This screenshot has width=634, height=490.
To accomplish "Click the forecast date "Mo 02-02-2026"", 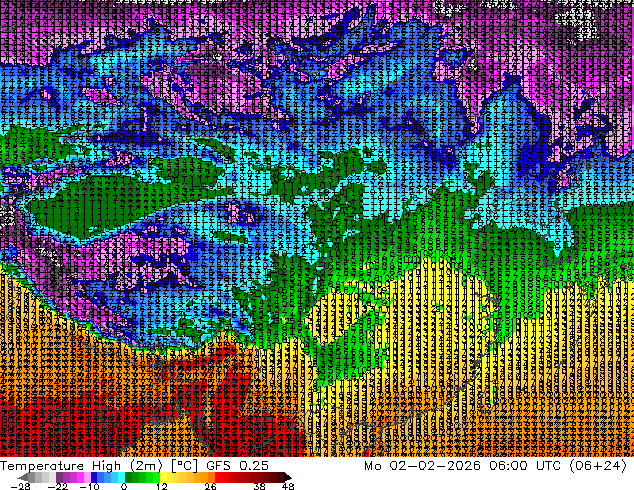I will tap(422, 466).
